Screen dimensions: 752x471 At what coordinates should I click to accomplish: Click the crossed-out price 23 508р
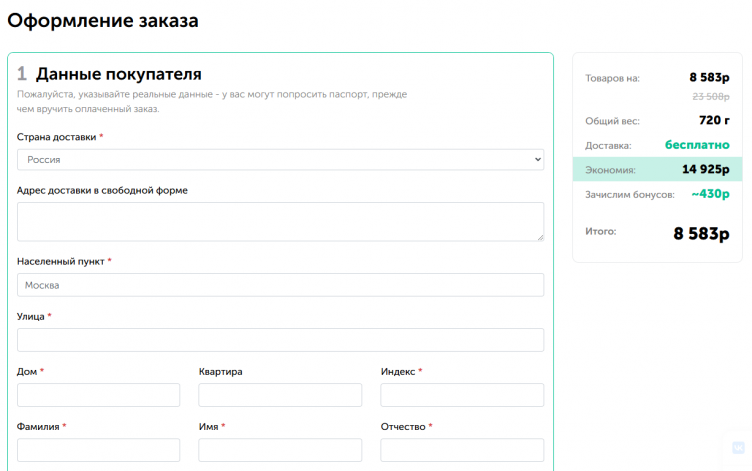pyautogui.click(x=711, y=96)
